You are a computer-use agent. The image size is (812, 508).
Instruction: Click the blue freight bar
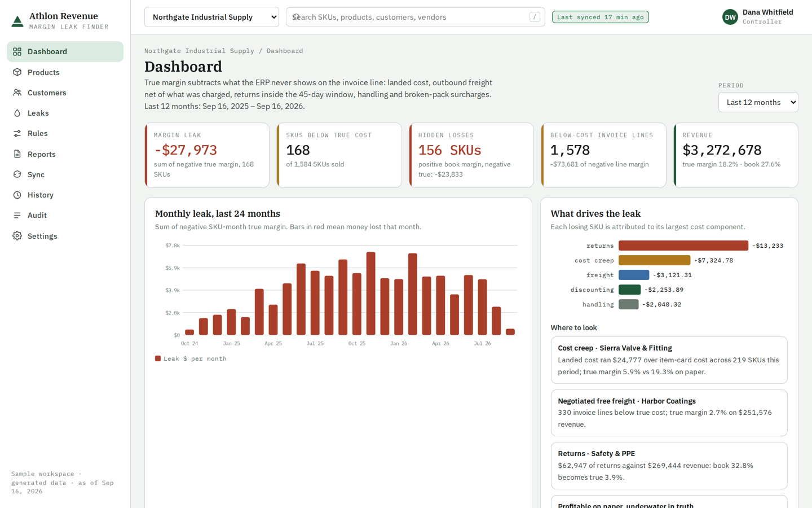(634, 275)
